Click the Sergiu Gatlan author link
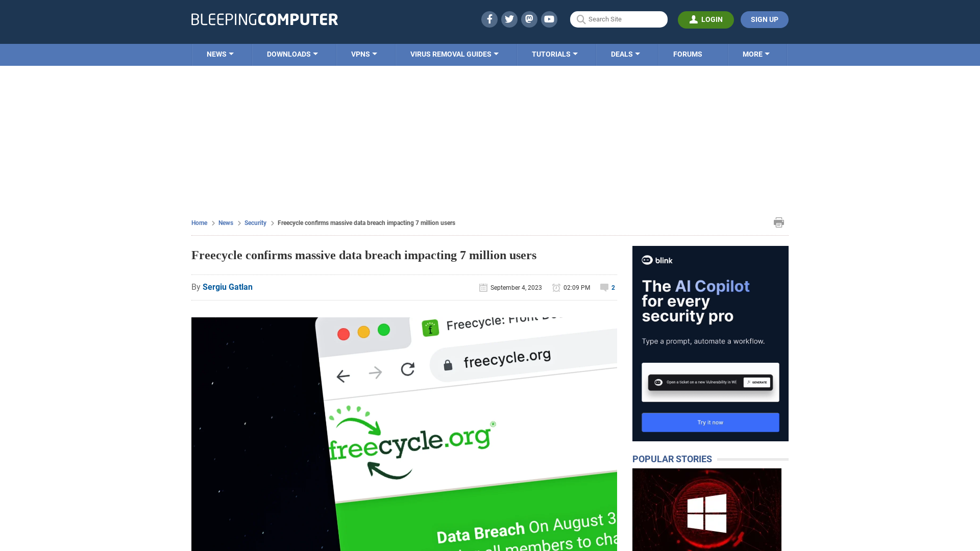Screen dimensions: 980x551 coord(227,287)
